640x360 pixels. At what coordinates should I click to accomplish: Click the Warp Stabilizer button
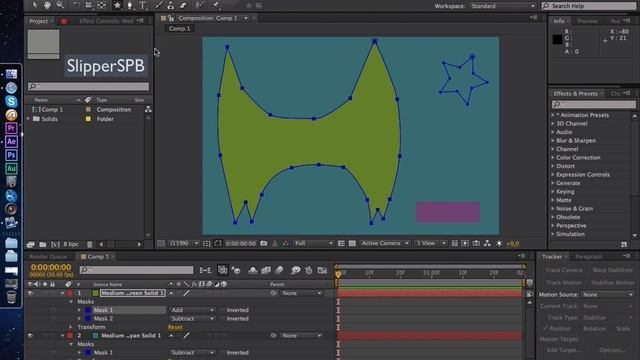[612, 270]
